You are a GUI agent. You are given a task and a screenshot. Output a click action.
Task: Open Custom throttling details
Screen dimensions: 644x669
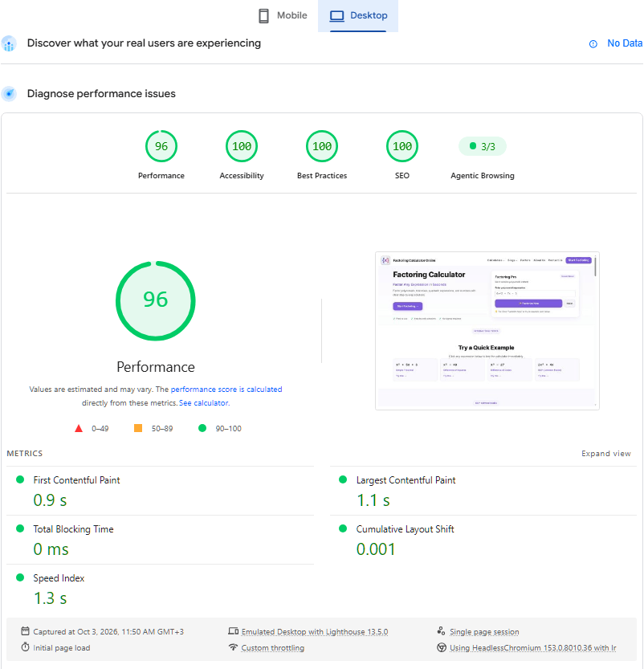[273, 647]
